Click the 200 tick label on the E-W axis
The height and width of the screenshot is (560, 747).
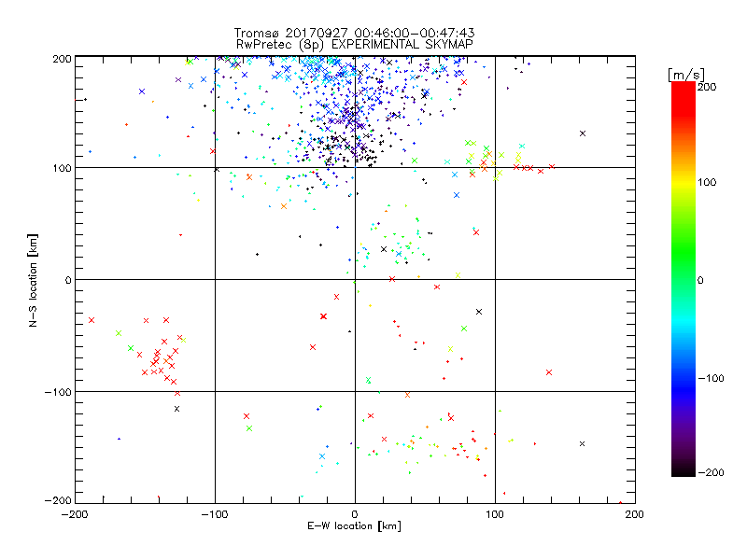coord(635,514)
